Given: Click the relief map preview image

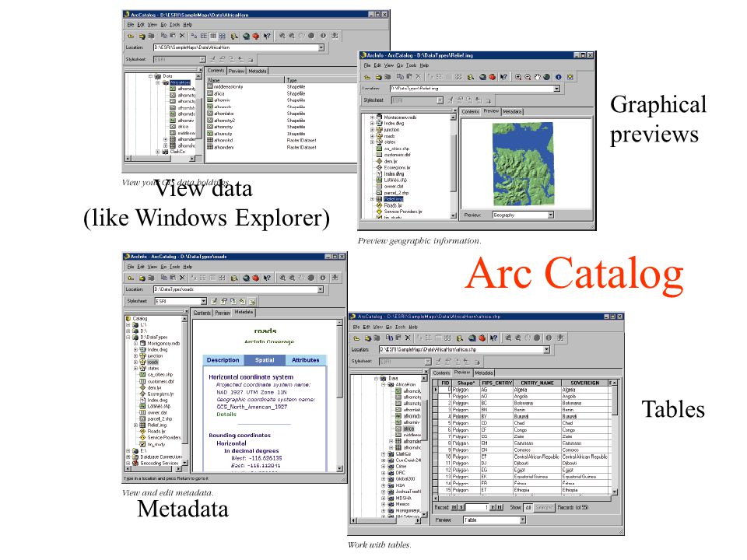Looking at the screenshot, I should click(523, 164).
